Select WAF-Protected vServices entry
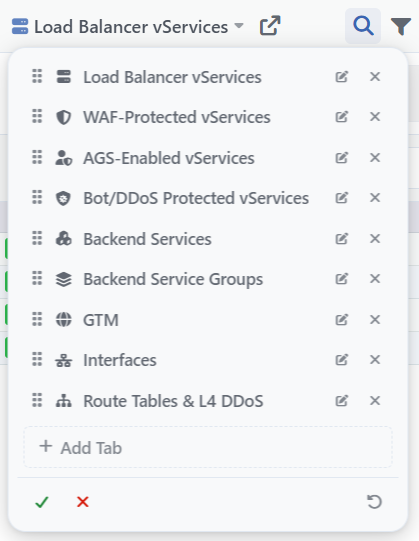419x541 pixels. click(177, 117)
